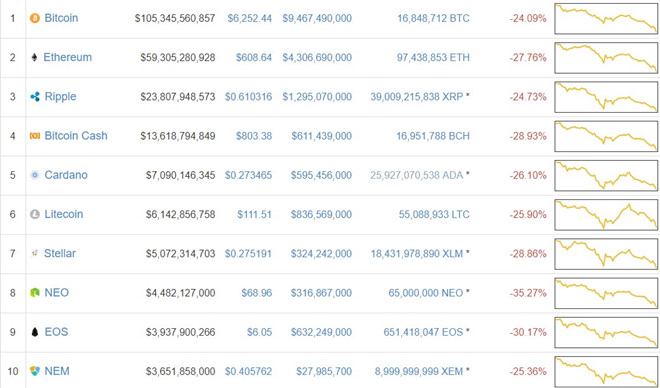660x388 pixels.
Task: Click the Bitcoin Cash orange icon
Action: 35,136
